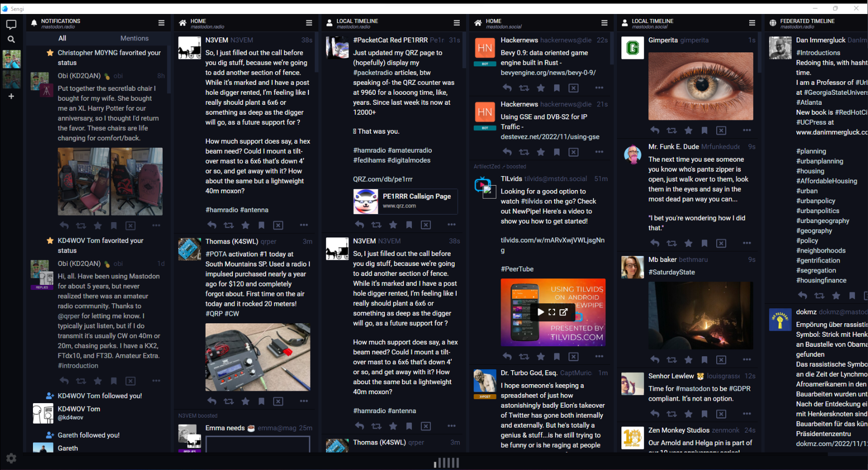Favorite Mr. Funk E. Dude's post
The image size is (868, 470).
[688, 243]
